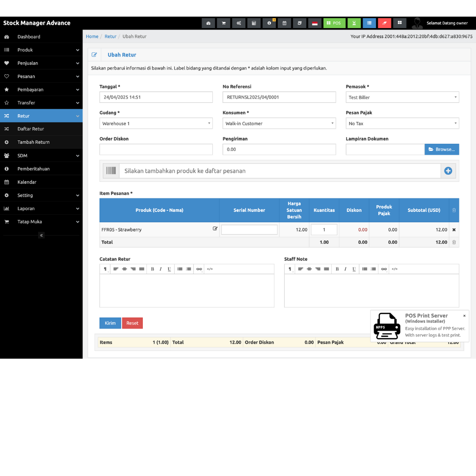Expand the Penjualan sidebar menu
Viewport: 476px width, 476px height.
(41, 63)
